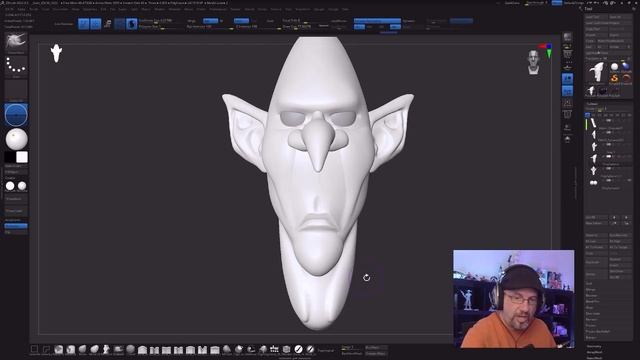The width and height of the screenshot is (640, 360).
Task: Select the mannequin figure brush icon
Action: coord(106,349)
